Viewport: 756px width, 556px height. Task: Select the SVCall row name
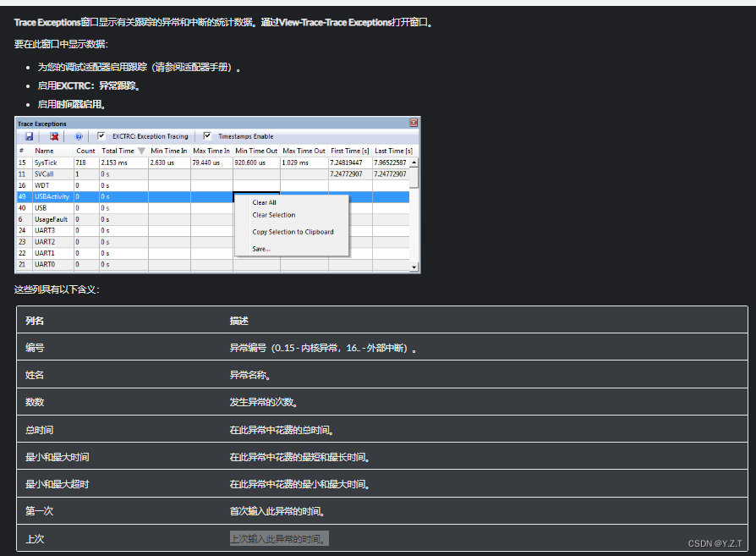[x=44, y=174]
